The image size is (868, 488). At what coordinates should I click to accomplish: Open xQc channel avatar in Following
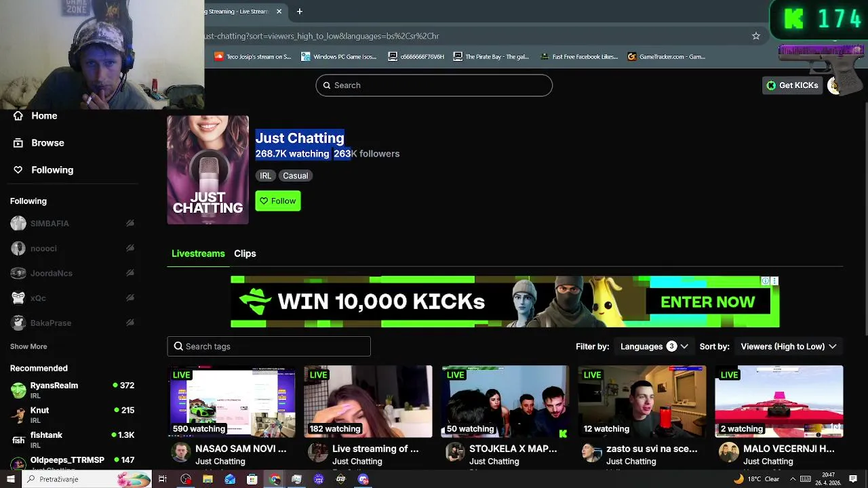coord(18,298)
